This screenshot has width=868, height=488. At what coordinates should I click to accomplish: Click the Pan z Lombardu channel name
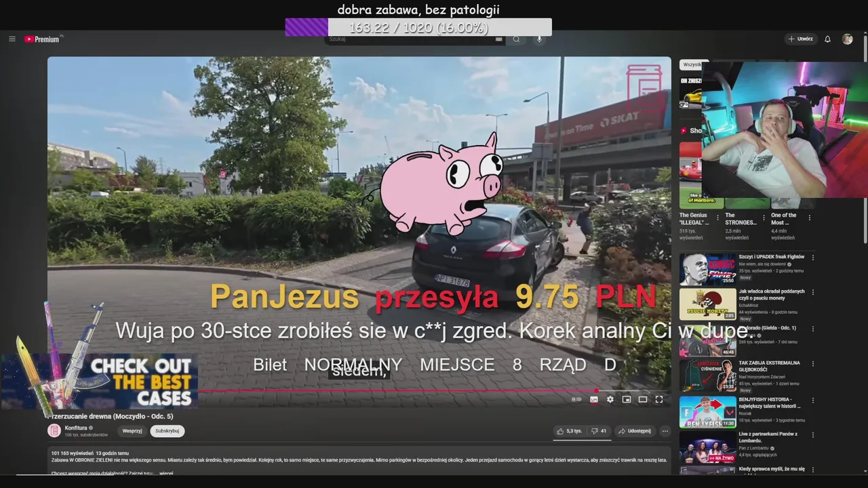coord(754,448)
